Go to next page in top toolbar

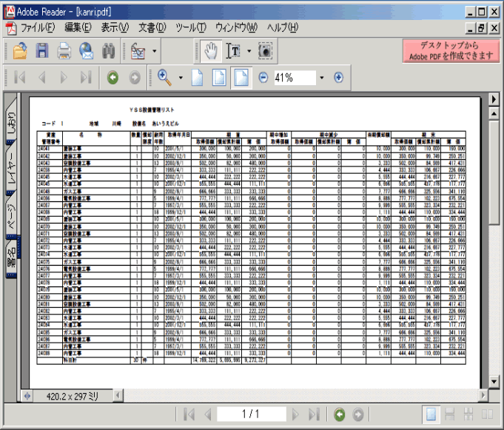coord(64,78)
